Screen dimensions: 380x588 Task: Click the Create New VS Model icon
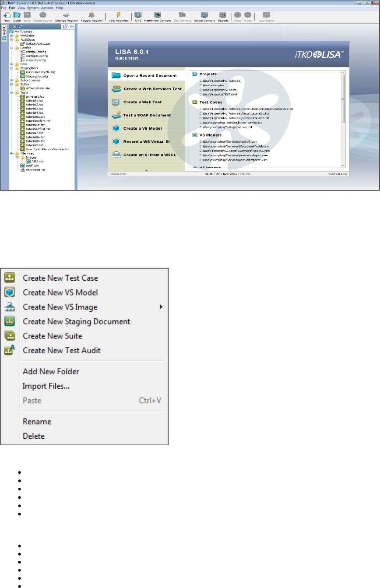[10, 292]
